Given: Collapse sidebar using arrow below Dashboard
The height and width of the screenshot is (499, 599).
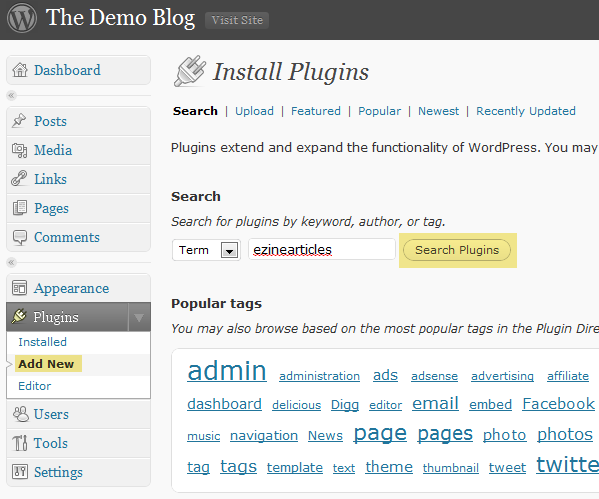Looking at the screenshot, I should point(11,95).
